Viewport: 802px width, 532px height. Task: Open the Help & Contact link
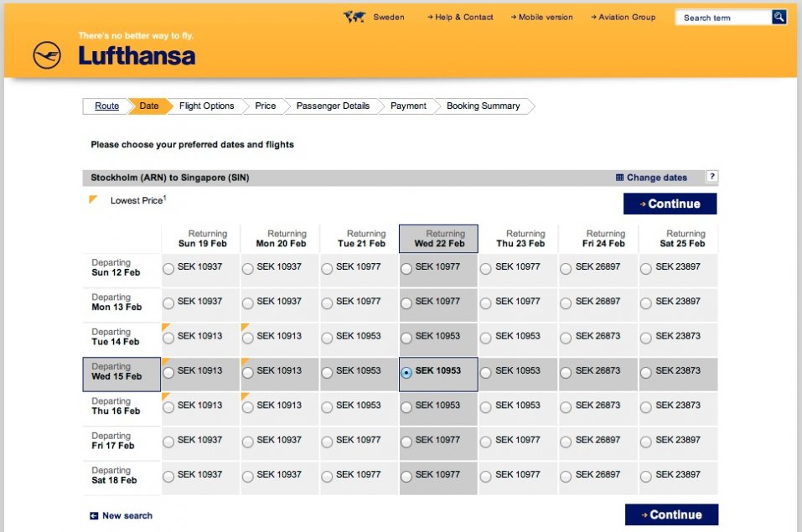click(463, 17)
